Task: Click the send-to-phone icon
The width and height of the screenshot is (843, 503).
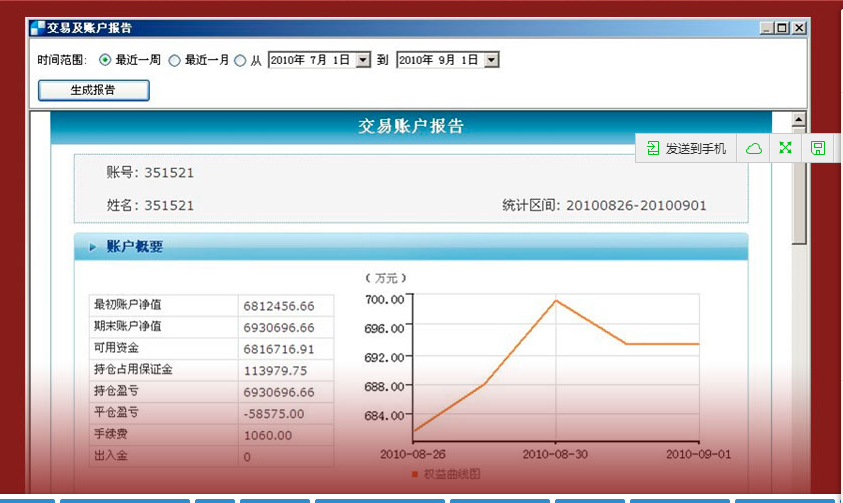Action: (x=652, y=148)
